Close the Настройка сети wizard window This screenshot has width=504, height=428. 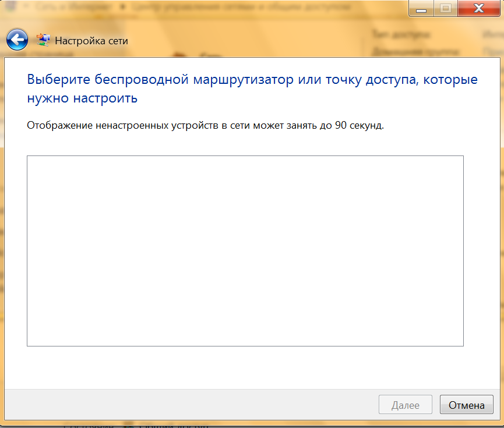479,8
